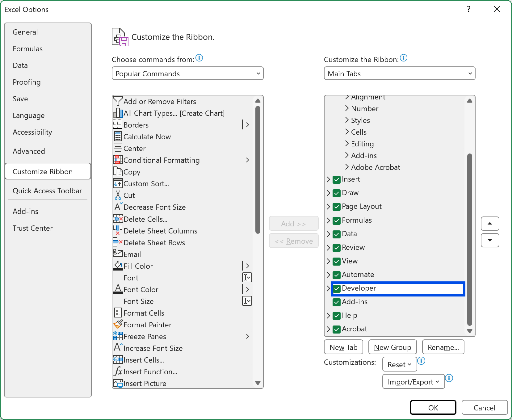Expand the Editing group
512x420 pixels.
pyautogui.click(x=347, y=144)
